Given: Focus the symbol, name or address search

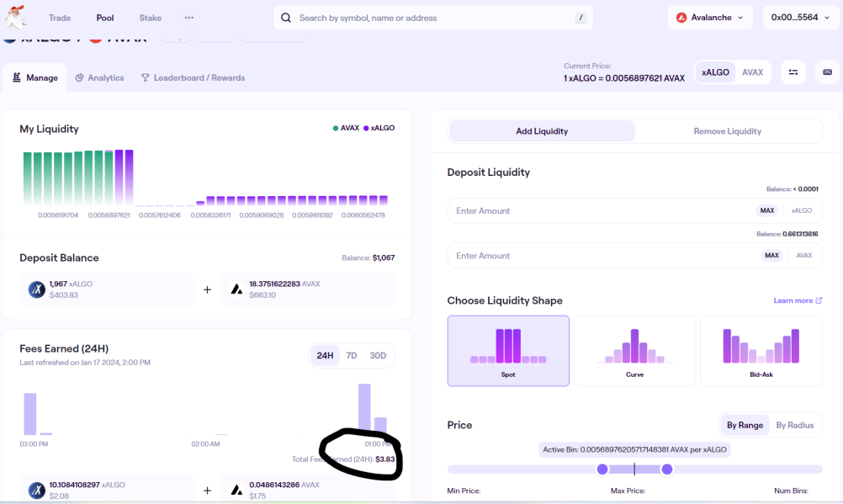Looking at the screenshot, I should pos(433,18).
